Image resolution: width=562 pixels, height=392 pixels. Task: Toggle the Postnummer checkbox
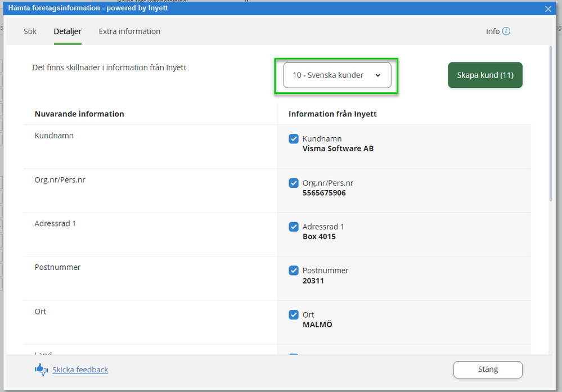coord(294,271)
